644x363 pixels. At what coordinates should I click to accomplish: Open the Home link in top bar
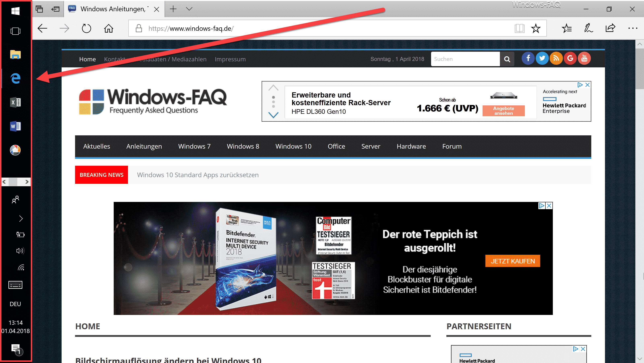[88, 59]
